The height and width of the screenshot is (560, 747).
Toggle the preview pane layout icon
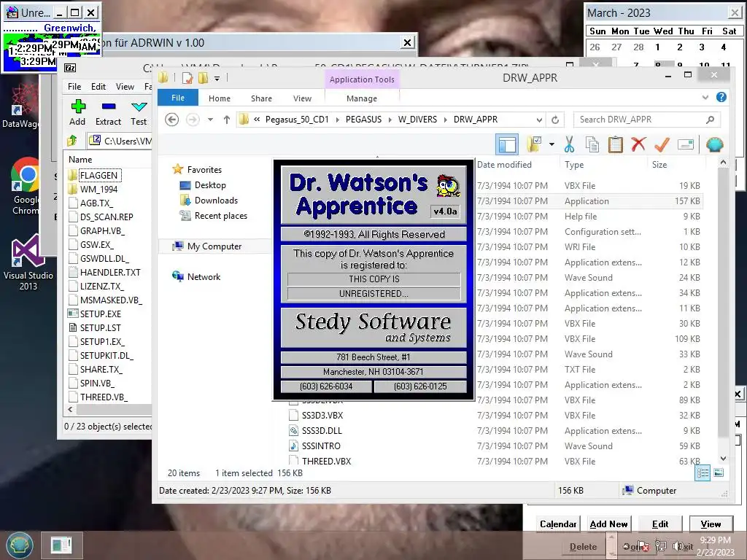tap(507, 144)
